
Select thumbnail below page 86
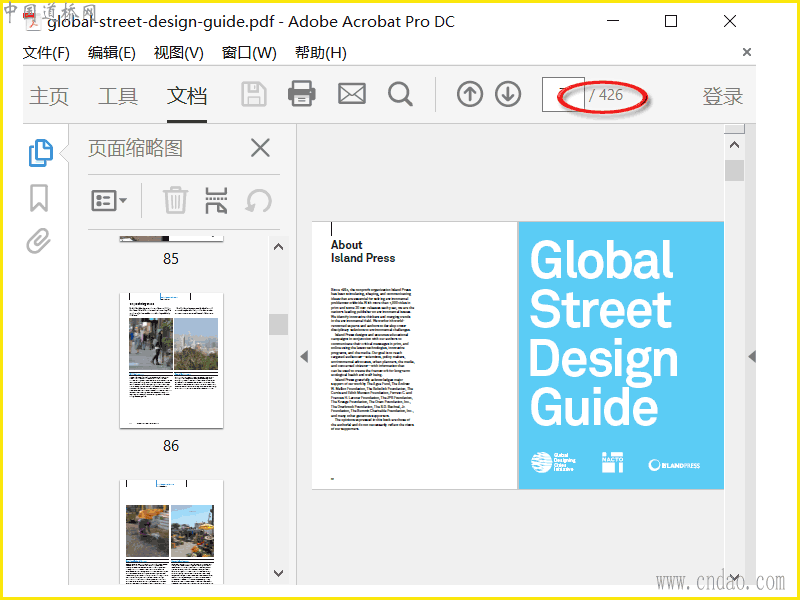click(171, 532)
